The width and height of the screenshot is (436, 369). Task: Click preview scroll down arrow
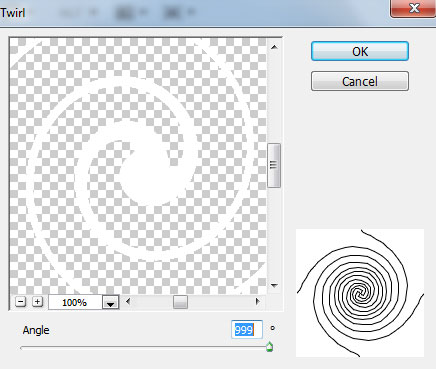click(x=274, y=285)
